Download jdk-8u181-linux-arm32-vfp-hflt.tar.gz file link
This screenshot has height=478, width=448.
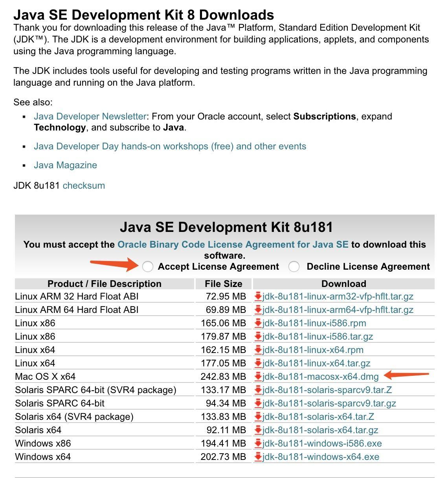[x=338, y=296]
